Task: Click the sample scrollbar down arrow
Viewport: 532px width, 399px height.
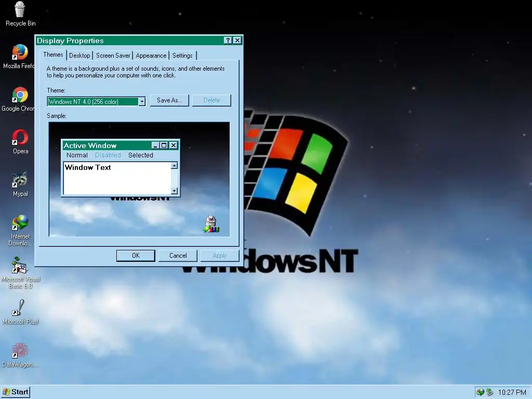Action: [174, 191]
